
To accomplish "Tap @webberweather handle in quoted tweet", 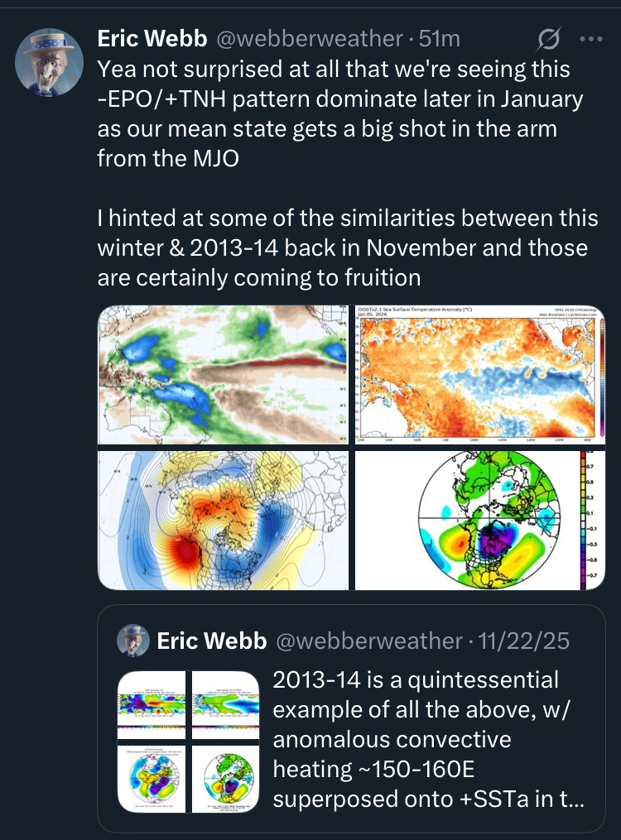I will tap(368, 641).
